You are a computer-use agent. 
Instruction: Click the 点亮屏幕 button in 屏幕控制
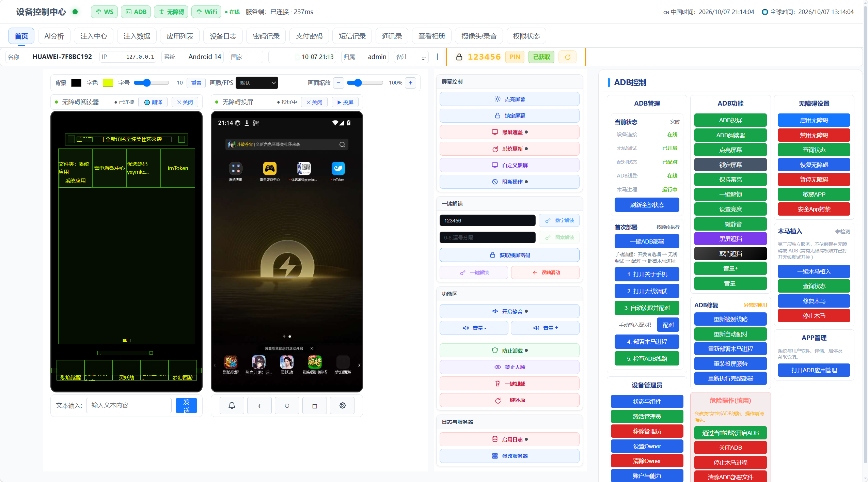tap(509, 99)
